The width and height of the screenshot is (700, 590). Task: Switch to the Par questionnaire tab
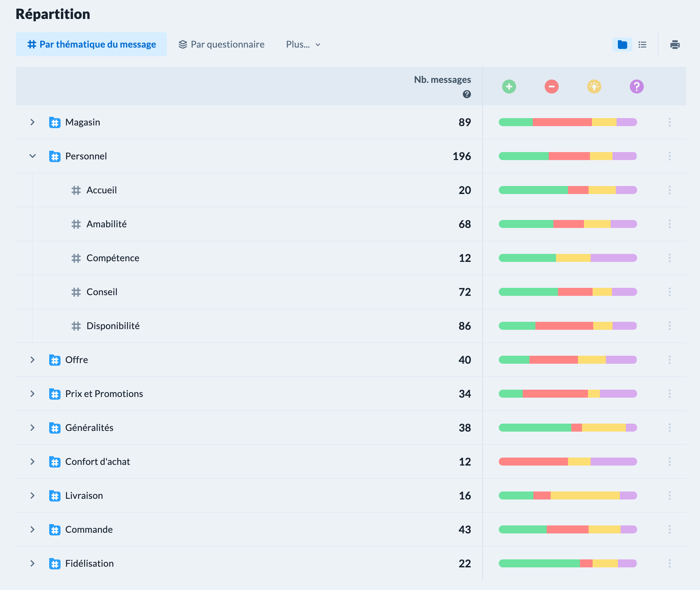[x=221, y=44]
